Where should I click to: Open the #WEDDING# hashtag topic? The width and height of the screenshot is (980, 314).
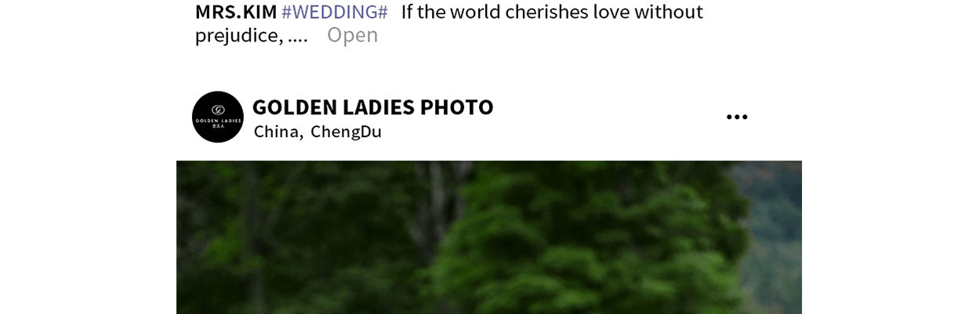pyautogui.click(x=335, y=12)
